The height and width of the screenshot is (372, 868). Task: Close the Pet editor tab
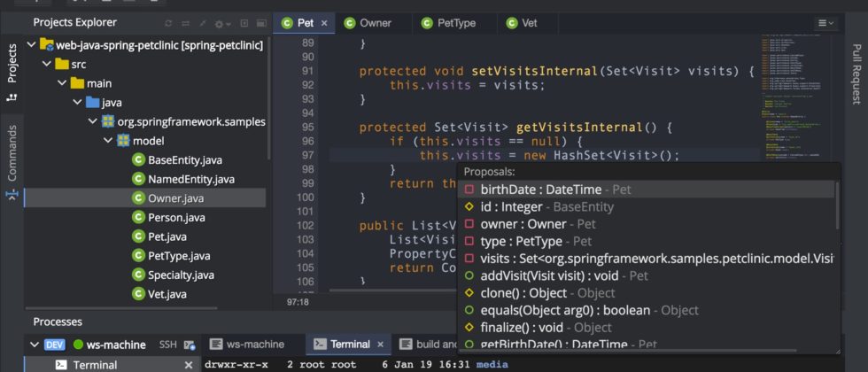[325, 23]
